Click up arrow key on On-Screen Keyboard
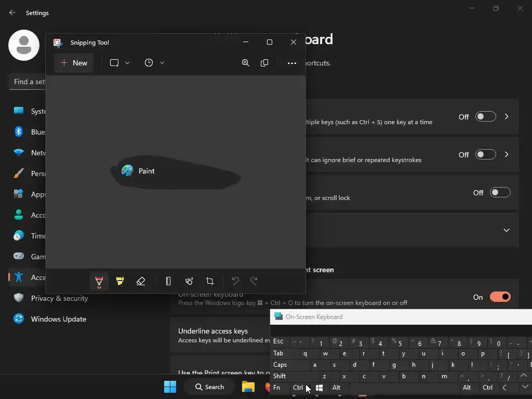The image size is (532, 399). click(x=524, y=376)
